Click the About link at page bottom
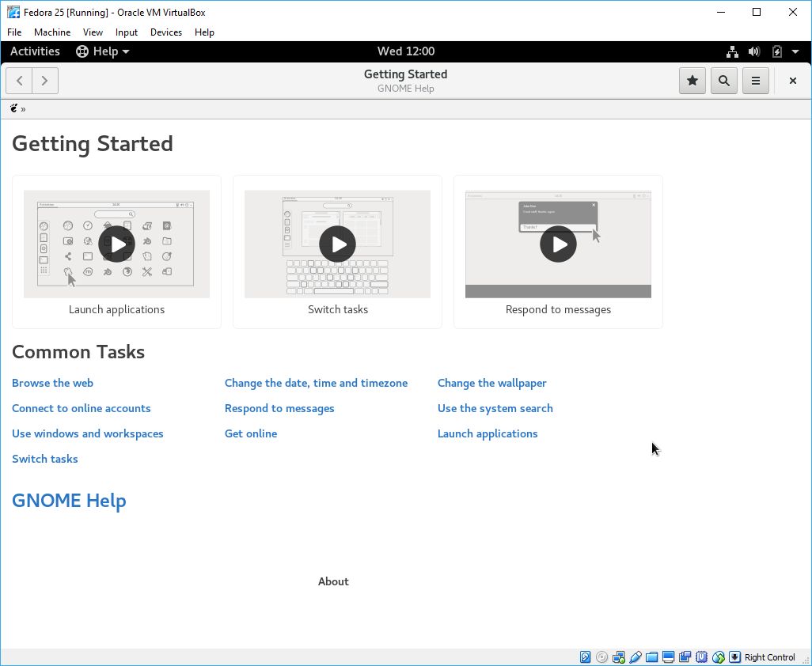 click(x=333, y=581)
